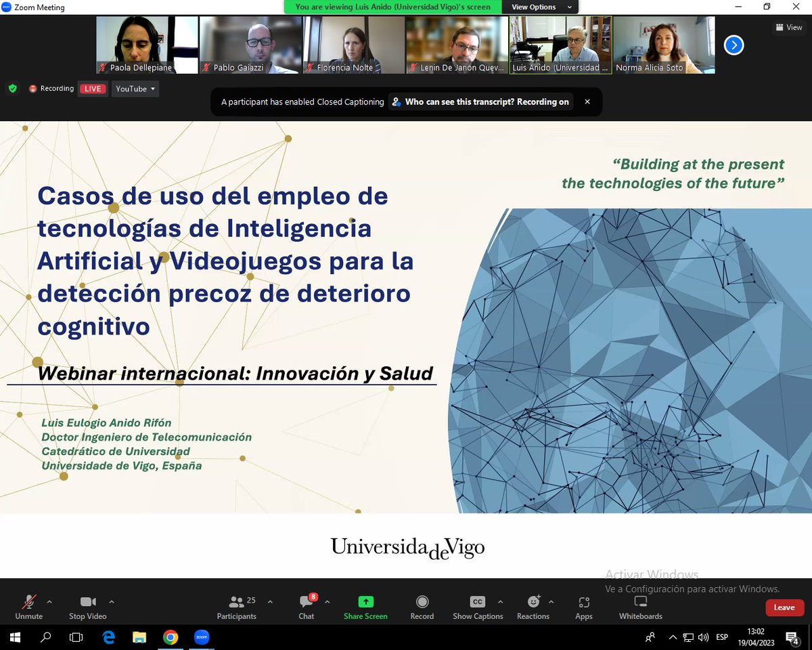Click the screen-sharing notice banner
Screen dimensions: 812x650
[392, 7]
